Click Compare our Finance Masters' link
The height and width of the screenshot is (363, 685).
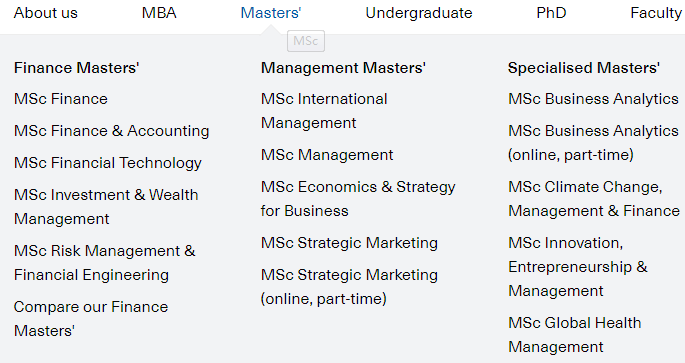coord(91,318)
